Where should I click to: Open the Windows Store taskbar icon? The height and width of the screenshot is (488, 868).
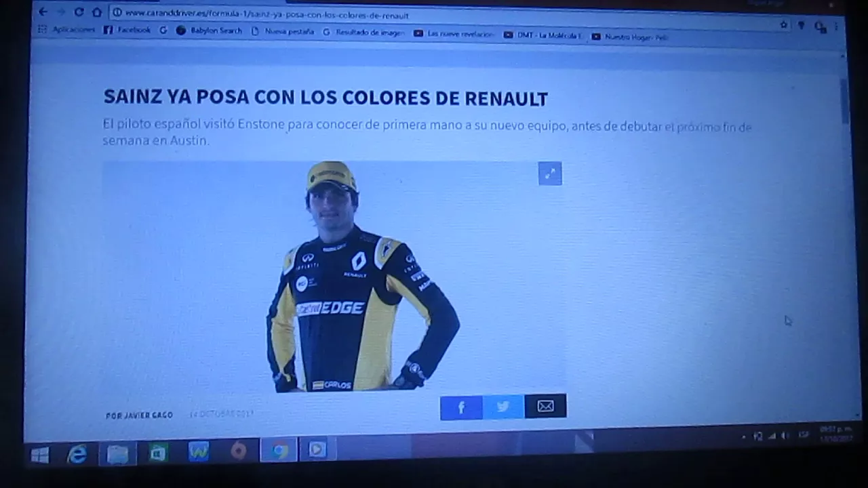158,453
